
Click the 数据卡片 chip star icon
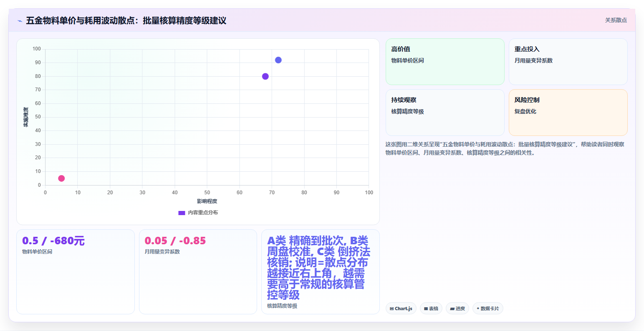[x=478, y=308]
